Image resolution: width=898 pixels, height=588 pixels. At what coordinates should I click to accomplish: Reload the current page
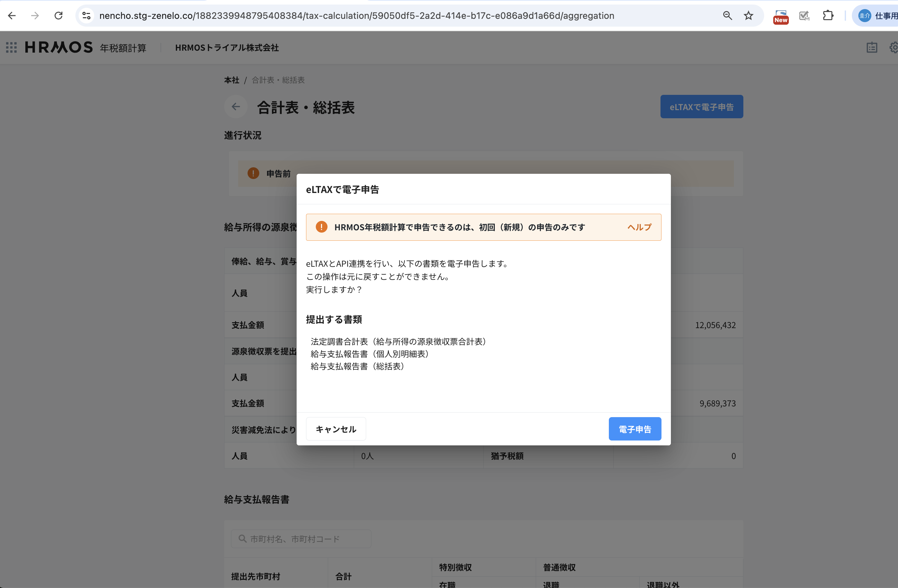coord(58,16)
